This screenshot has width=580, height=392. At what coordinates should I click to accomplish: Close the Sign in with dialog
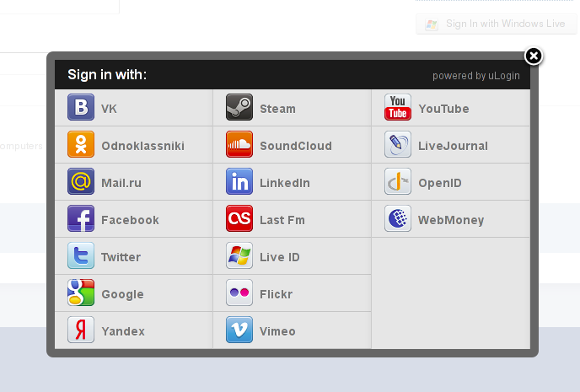pyautogui.click(x=534, y=56)
